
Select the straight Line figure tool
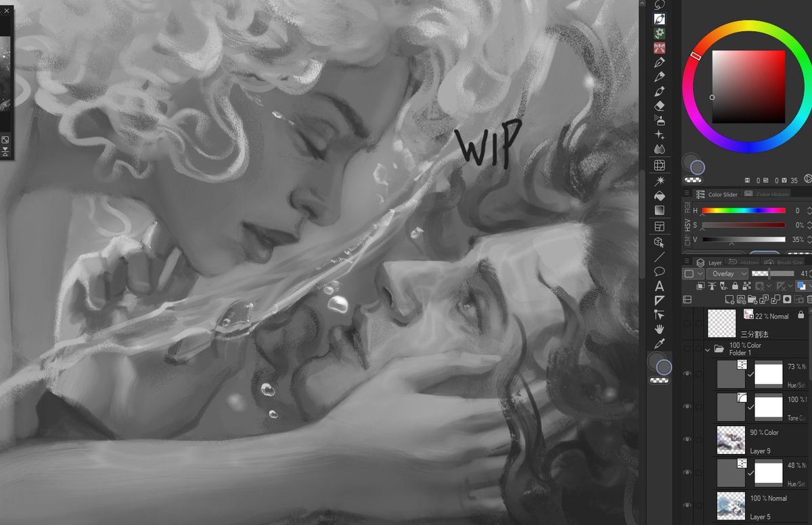point(660,257)
